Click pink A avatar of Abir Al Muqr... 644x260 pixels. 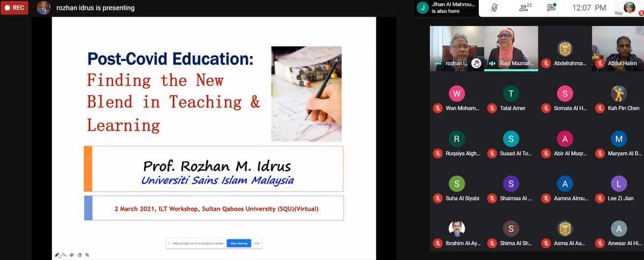(565, 139)
